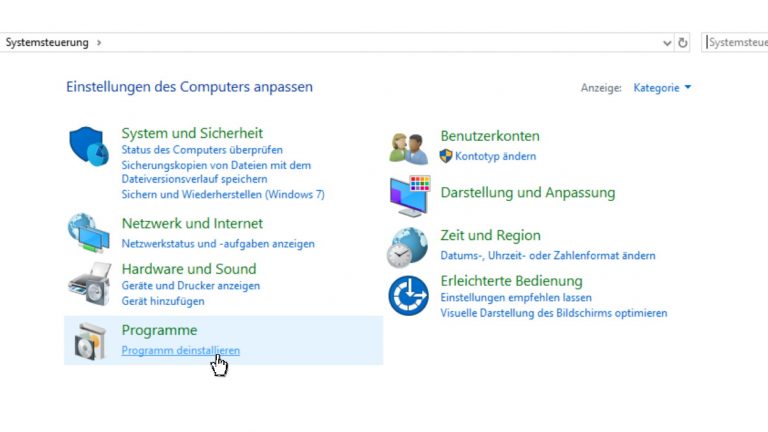768x432 pixels.
Task: Open Erleichterte Bedienung category
Action: [x=511, y=281]
